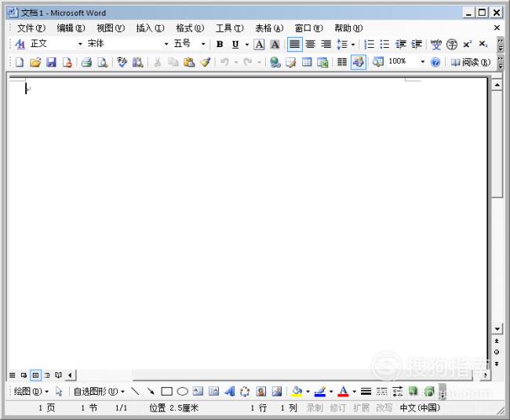
Task: Toggle character border A
Action: pyautogui.click(x=259, y=44)
